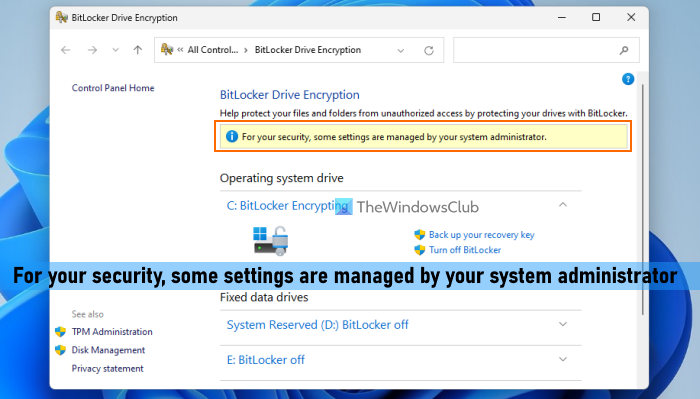Click shield icon beside Back up recovery key
The image size is (700, 399).
[x=420, y=235]
